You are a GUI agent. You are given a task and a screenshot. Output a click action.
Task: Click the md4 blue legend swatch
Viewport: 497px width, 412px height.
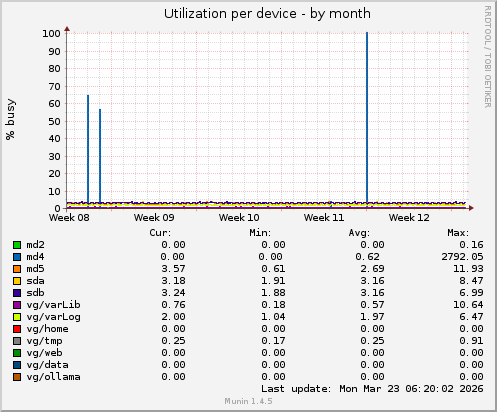click(17, 257)
